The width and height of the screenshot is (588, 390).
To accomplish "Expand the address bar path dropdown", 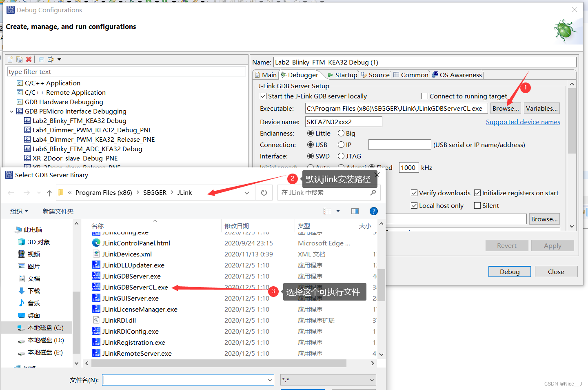I will [x=247, y=193].
